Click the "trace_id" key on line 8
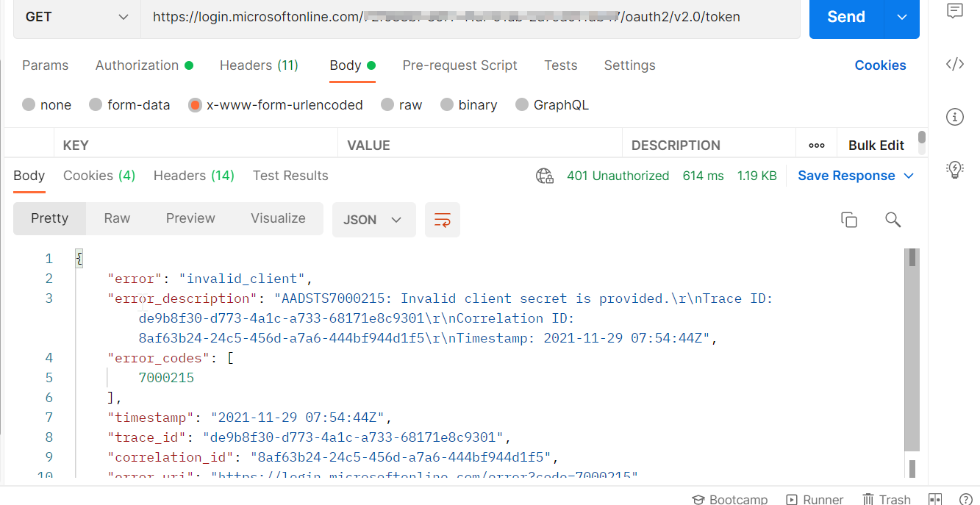Viewport: 980px width, 505px height. coord(146,437)
